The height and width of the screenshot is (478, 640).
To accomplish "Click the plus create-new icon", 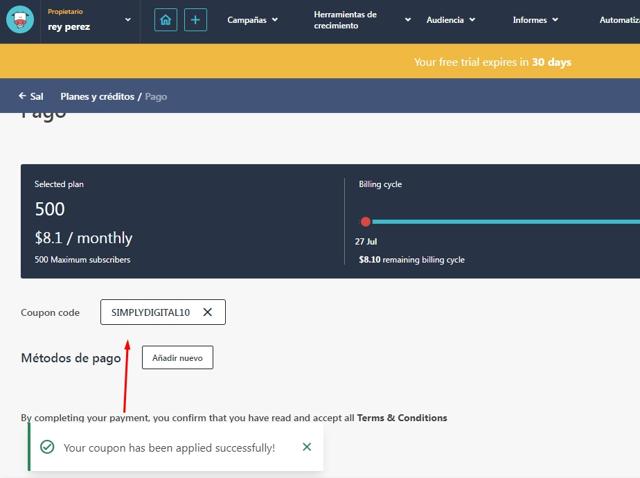I will (196, 20).
